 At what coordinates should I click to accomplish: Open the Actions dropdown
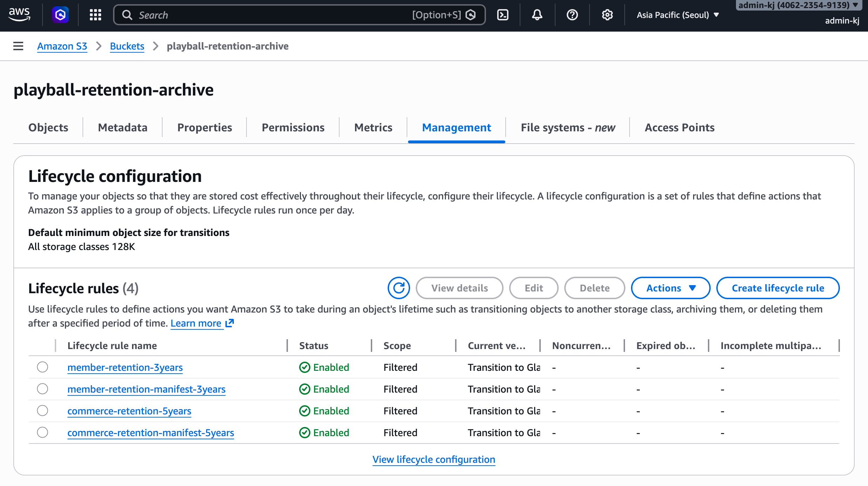point(670,288)
